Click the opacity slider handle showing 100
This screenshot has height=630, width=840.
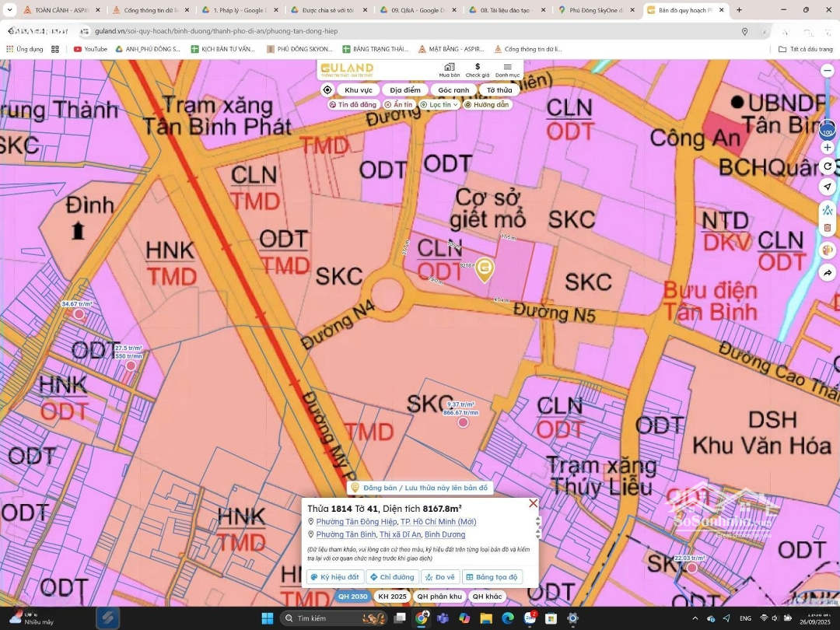(x=827, y=131)
